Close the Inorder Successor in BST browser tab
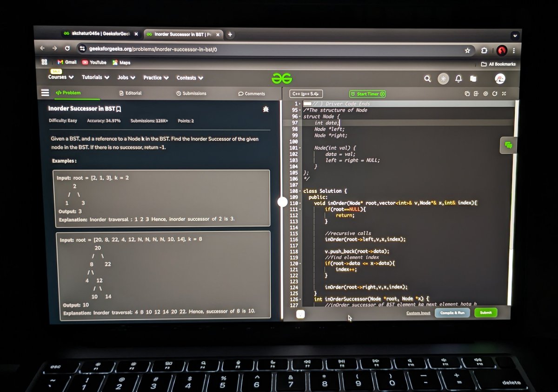Screen dimensions: 558x392 (x=217, y=34)
